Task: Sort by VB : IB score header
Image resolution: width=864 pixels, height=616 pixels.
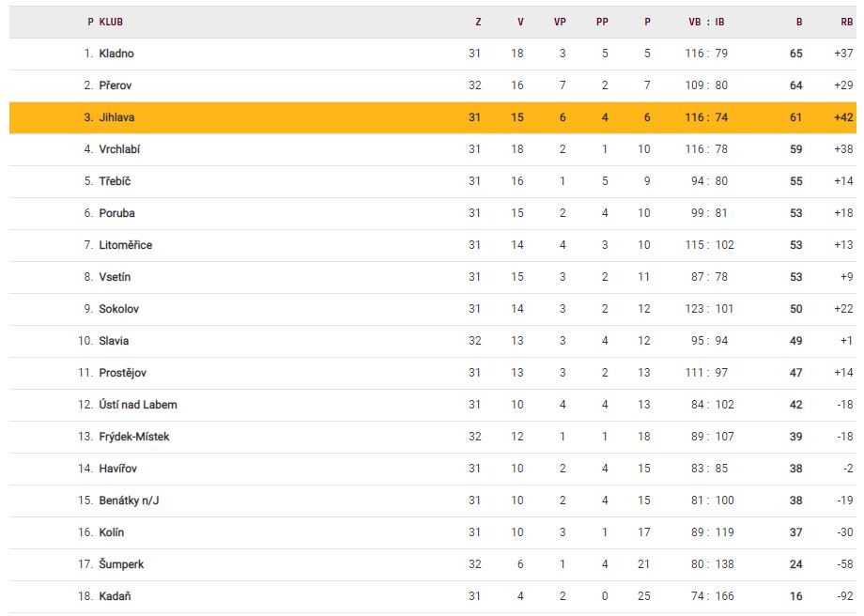Action: click(706, 22)
